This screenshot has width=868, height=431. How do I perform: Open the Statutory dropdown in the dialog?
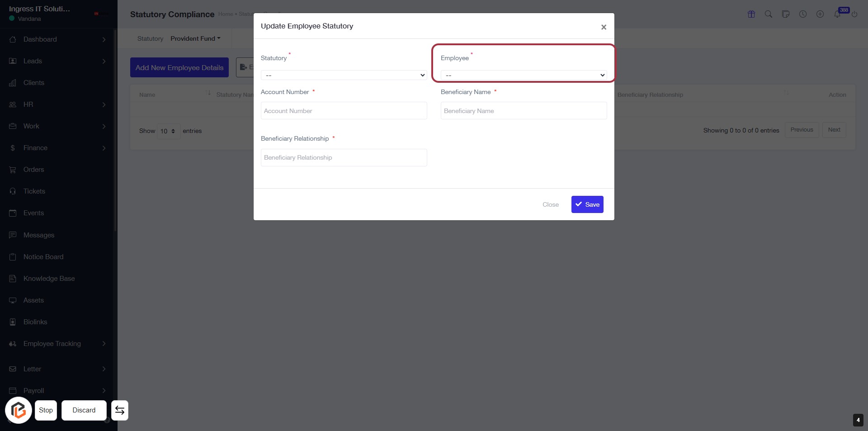pyautogui.click(x=344, y=75)
